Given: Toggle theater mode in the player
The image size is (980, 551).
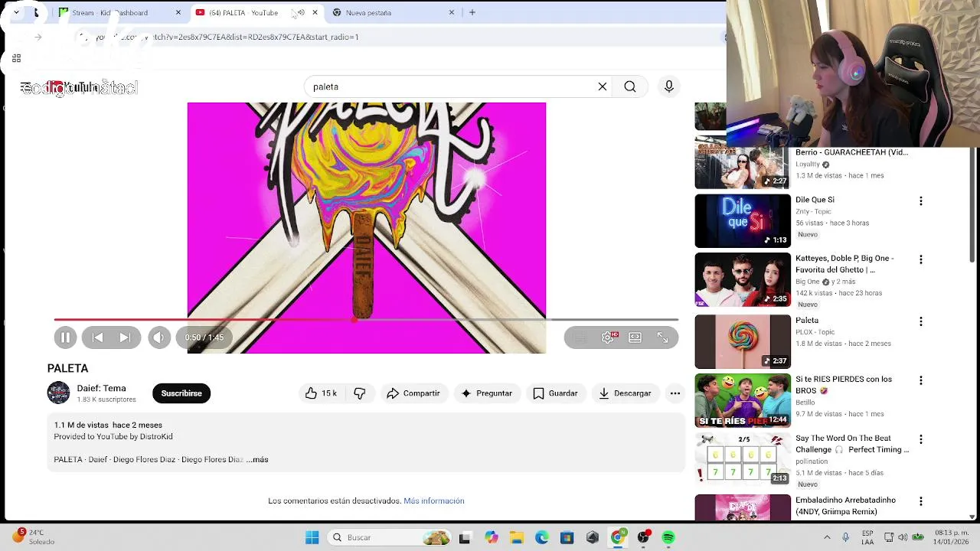Looking at the screenshot, I should point(635,337).
